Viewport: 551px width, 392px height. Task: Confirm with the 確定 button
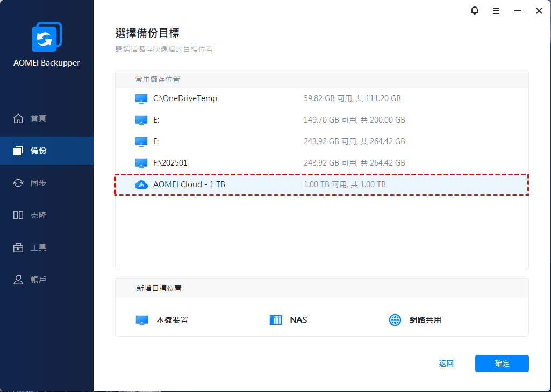click(x=502, y=364)
